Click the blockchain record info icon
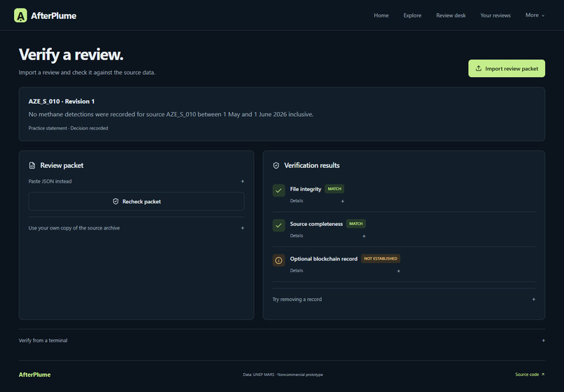The height and width of the screenshot is (392, 564). (x=279, y=260)
